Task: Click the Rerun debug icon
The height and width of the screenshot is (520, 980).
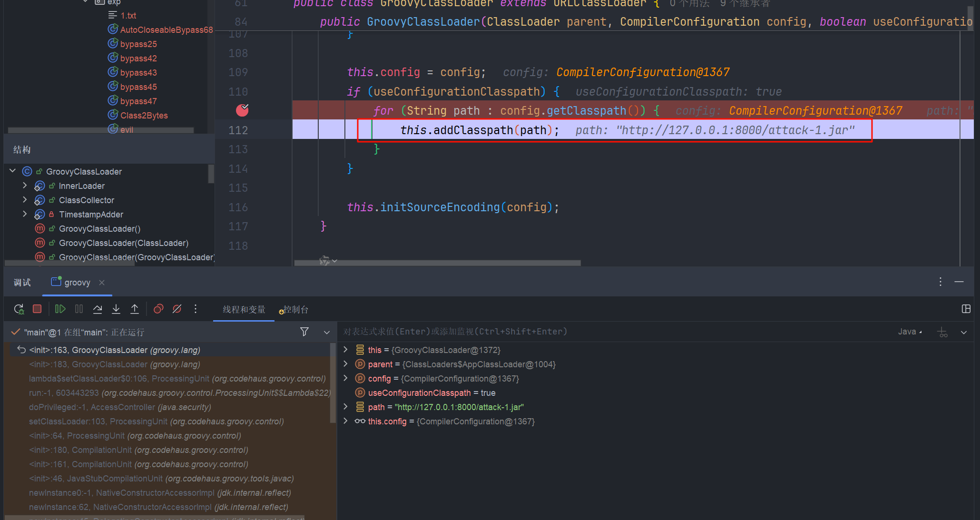Action: (x=19, y=309)
